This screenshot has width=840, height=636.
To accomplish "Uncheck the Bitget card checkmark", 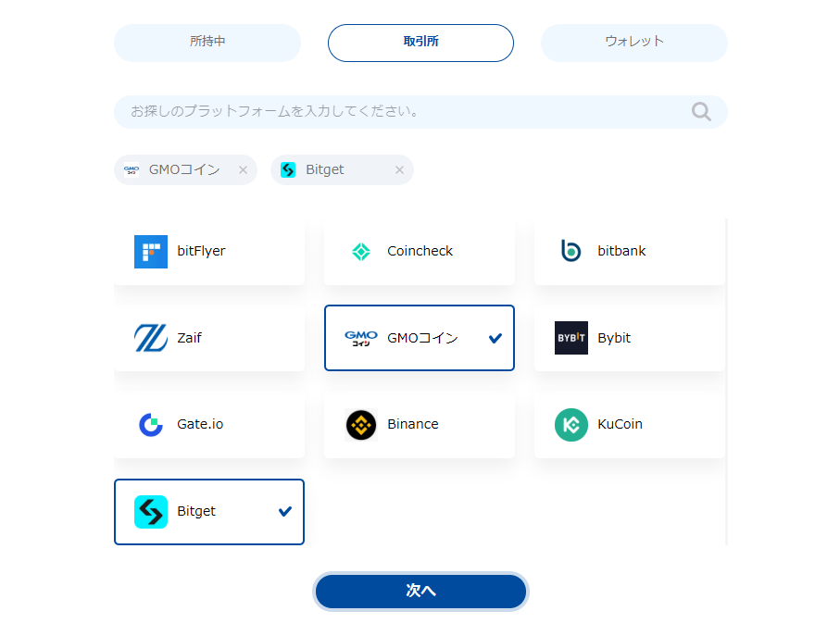I will coord(285,511).
